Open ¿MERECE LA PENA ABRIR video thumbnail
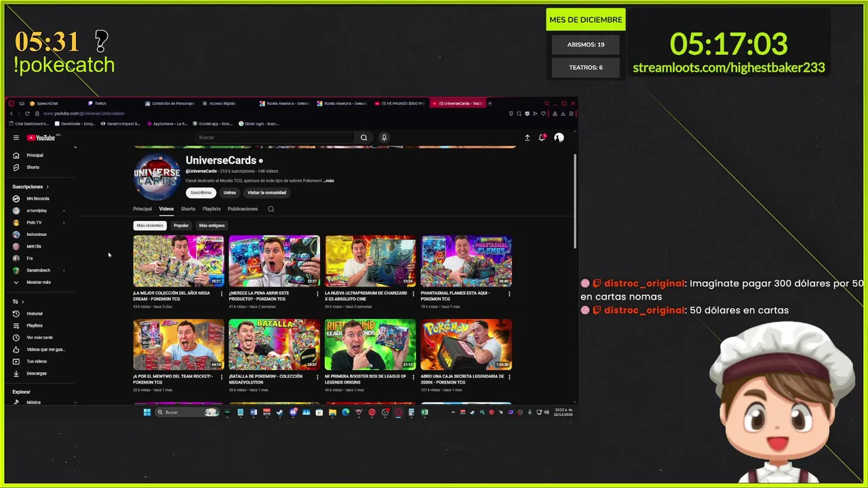Image resolution: width=868 pixels, height=488 pixels. pos(274,261)
